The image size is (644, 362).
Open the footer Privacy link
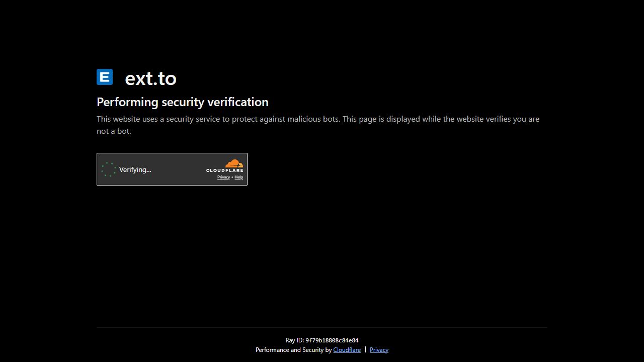click(379, 350)
